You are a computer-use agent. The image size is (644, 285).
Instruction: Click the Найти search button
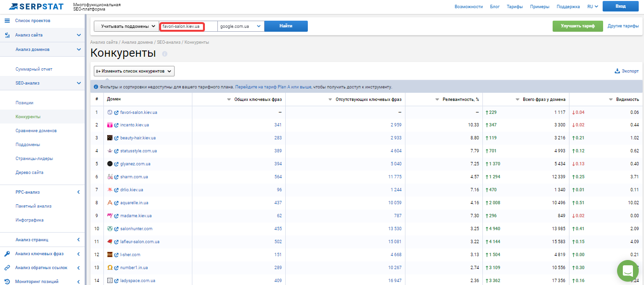tap(286, 26)
